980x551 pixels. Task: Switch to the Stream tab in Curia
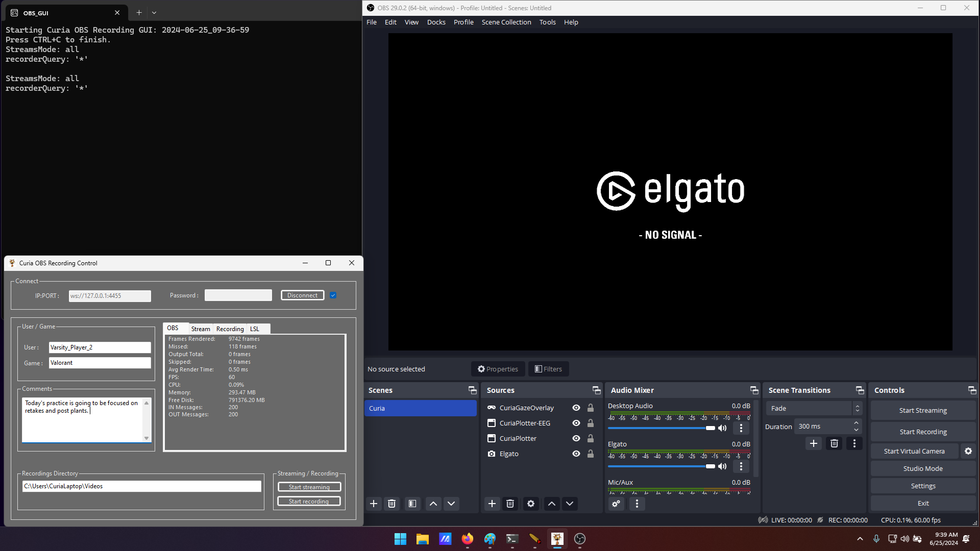[201, 329]
